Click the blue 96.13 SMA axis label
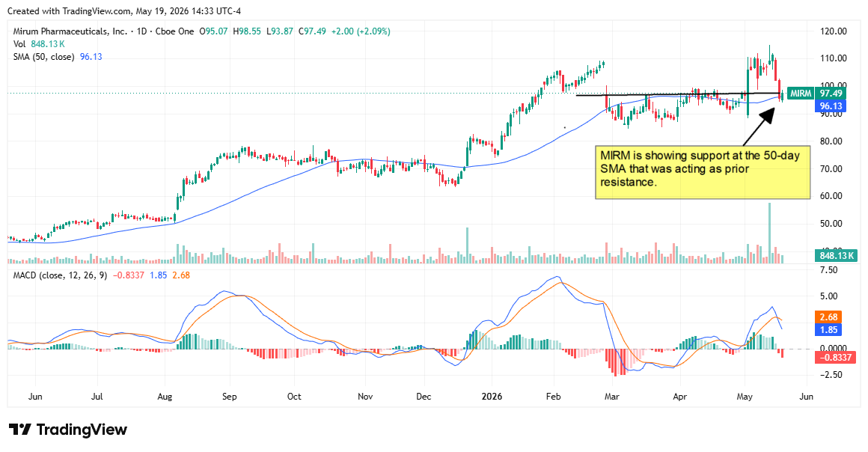The width and height of the screenshot is (868, 452). click(831, 106)
